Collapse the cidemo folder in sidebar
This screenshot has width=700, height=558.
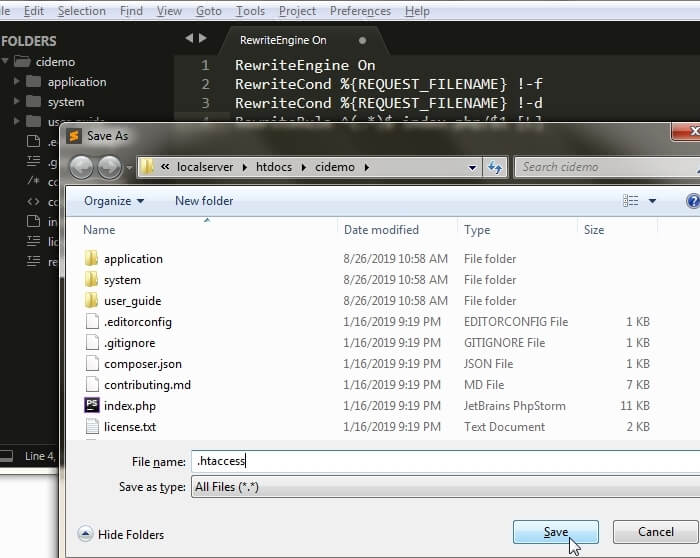[x=5, y=61]
